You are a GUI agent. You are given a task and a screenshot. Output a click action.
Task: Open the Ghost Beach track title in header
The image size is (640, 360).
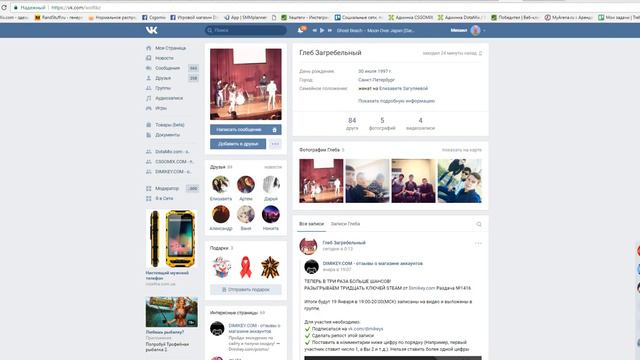pyautogui.click(x=376, y=30)
